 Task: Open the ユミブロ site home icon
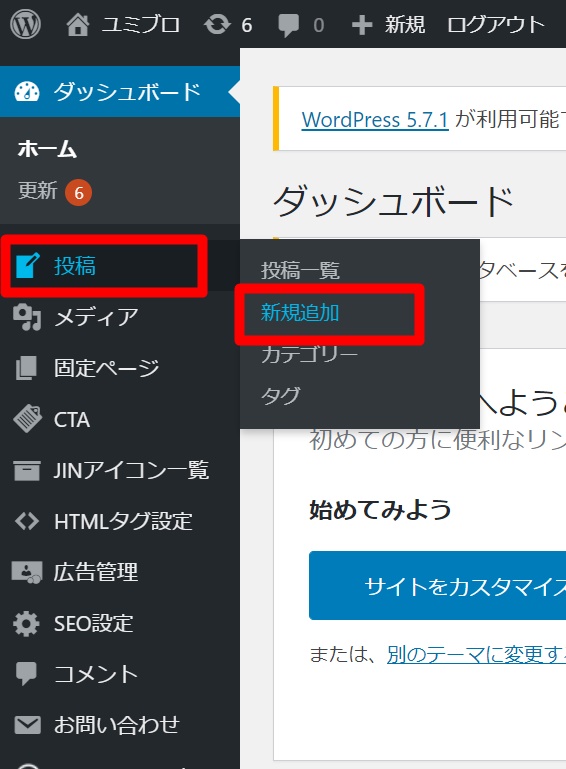(x=78, y=25)
